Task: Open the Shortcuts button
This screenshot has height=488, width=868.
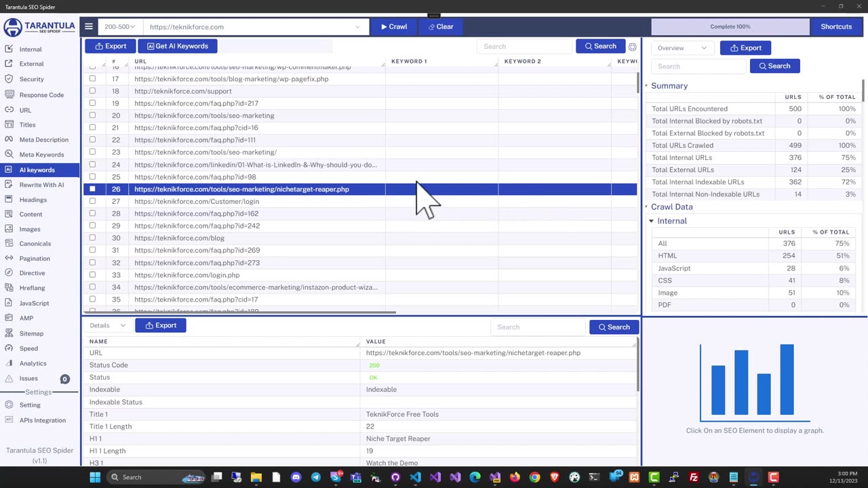Action: click(836, 26)
